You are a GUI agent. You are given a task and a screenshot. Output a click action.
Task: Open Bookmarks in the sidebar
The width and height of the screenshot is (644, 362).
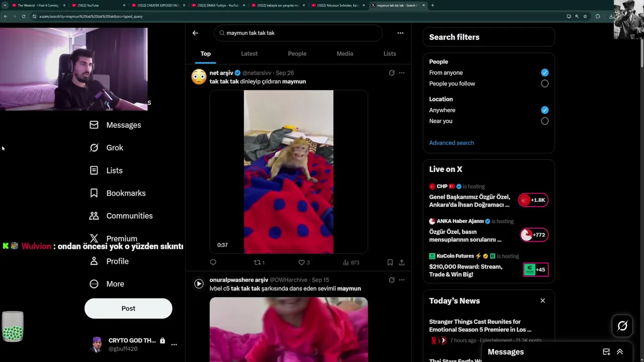point(118,193)
